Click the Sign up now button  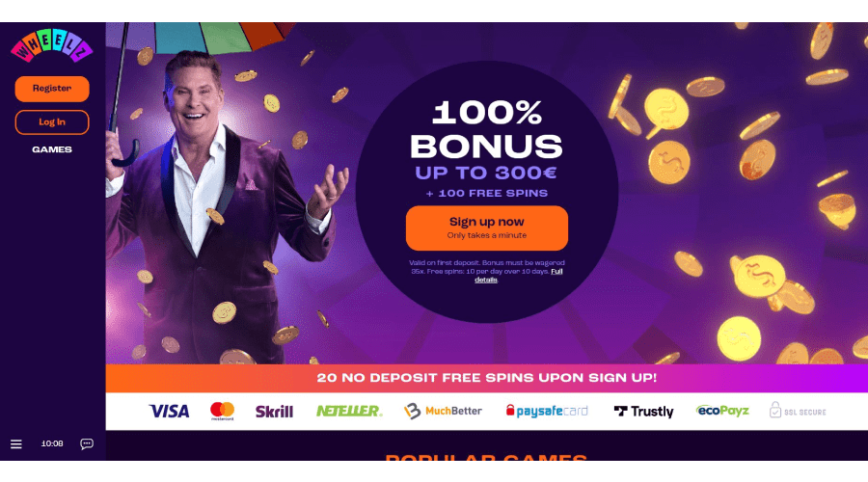(487, 228)
